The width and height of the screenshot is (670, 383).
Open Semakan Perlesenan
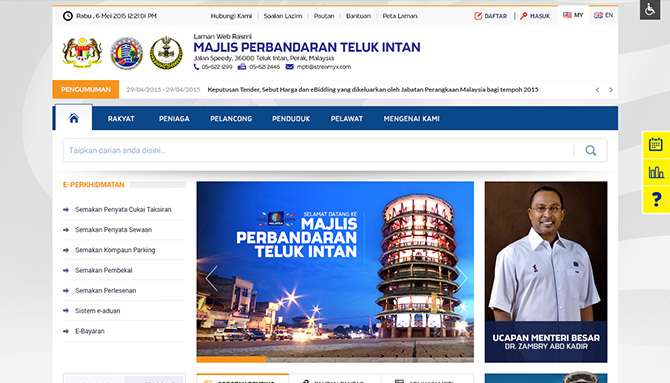point(106,291)
